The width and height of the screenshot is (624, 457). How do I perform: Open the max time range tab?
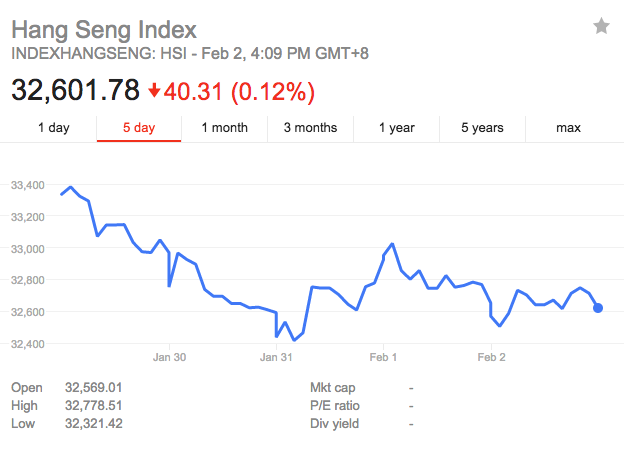(568, 128)
